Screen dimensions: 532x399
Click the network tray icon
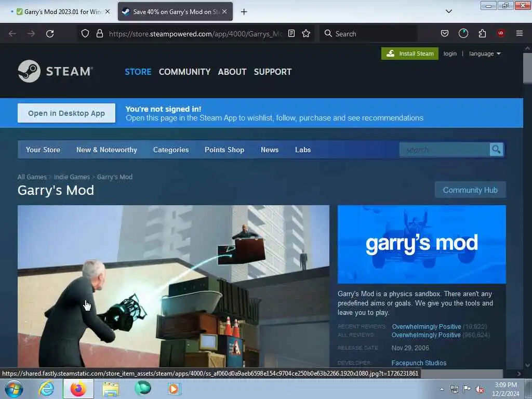(454, 390)
